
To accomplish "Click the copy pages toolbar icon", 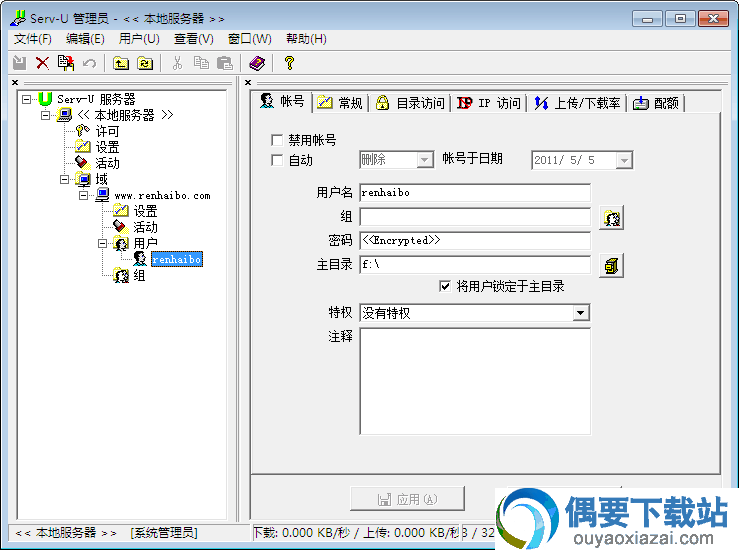I will pos(201,63).
